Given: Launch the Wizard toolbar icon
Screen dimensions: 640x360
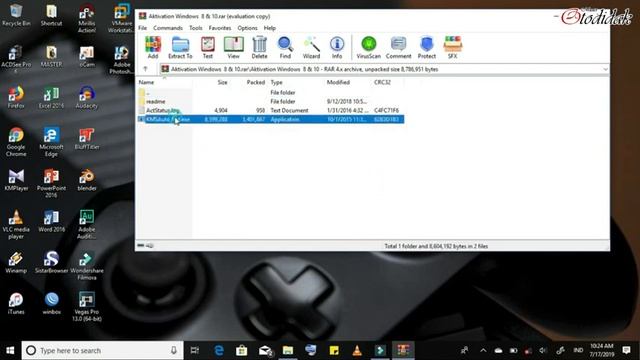Looking at the screenshot, I should coord(311,47).
